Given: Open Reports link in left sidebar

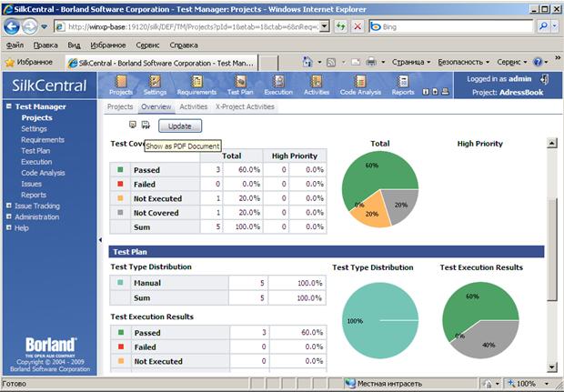Looking at the screenshot, I should pos(34,195).
